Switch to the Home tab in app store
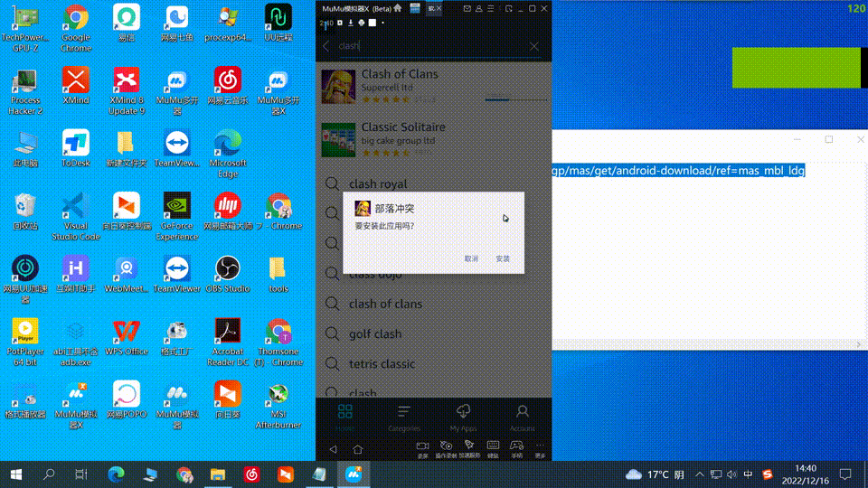The image size is (868, 488). pyautogui.click(x=344, y=418)
